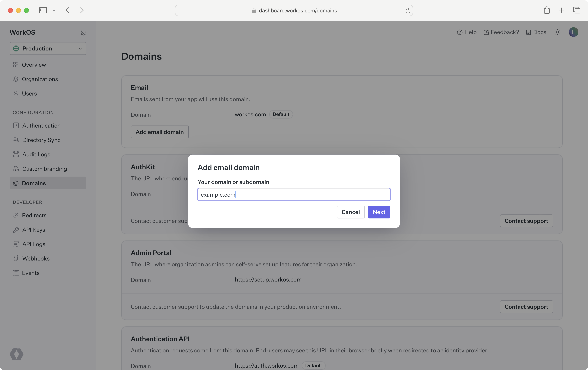Open the workspace settings gear next to WorkOS
588x370 pixels.
tap(83, 32)
